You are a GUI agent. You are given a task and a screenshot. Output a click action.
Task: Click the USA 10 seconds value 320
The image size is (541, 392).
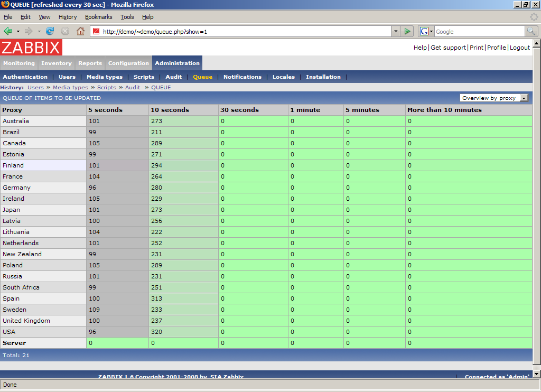coord(156,332)
